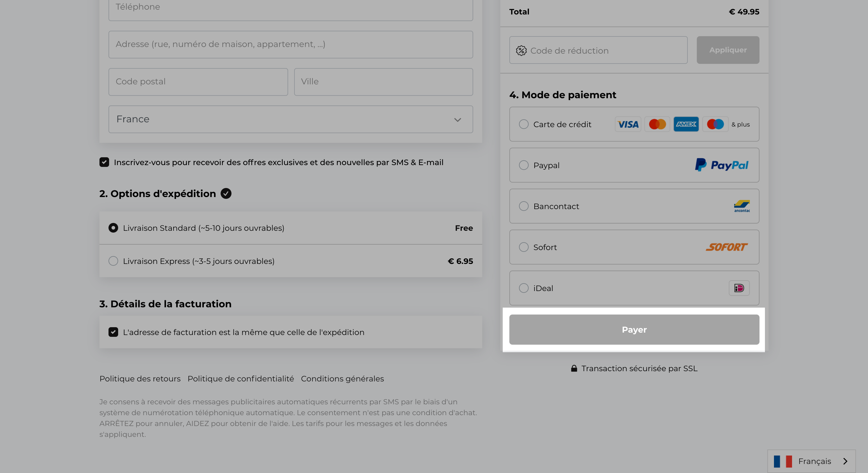Click the Bancontact logo icon
Image resolution: width=868 pixels, height=473 pixels.
click(742, 206)
